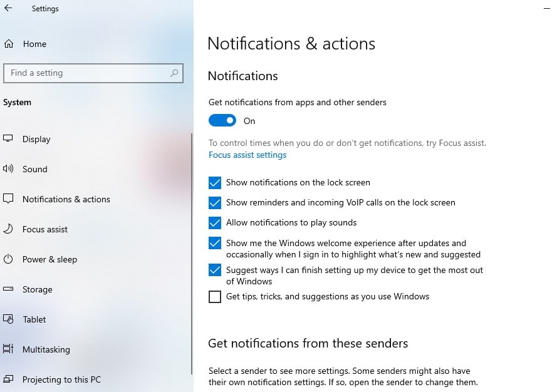Open Home in the sidebar
Image resolution: width=557 pixels, height=392 pixels.
point(34,44)
